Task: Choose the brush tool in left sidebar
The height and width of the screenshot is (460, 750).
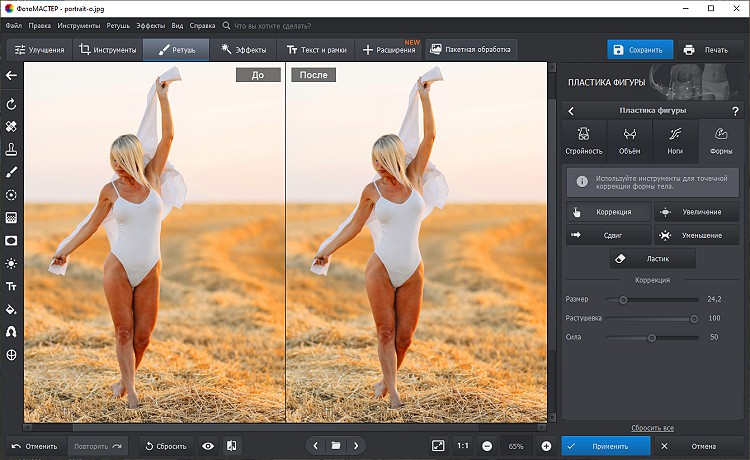Action: pos(11,172)
